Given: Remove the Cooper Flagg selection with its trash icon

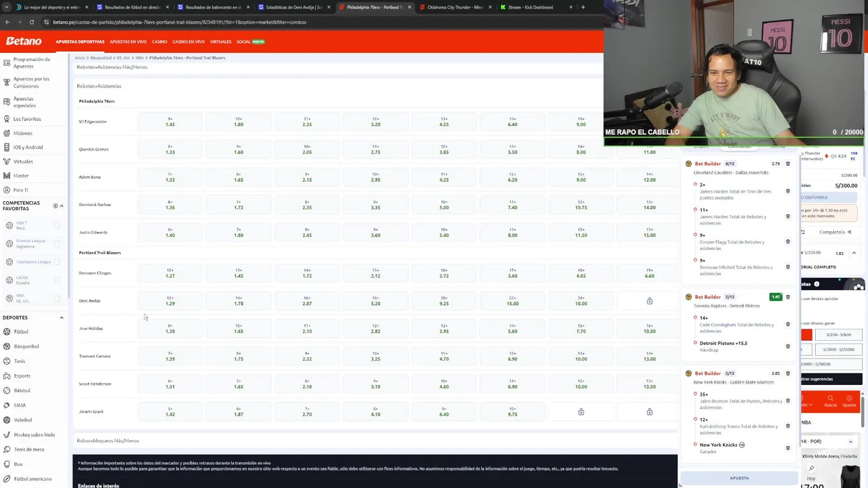Looking at the screenshot, I should pos(787,241).
